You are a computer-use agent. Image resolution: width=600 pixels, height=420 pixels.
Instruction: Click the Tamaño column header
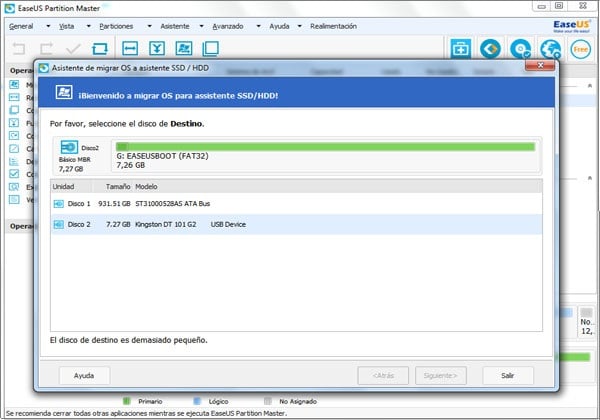(x=112, y=187)
